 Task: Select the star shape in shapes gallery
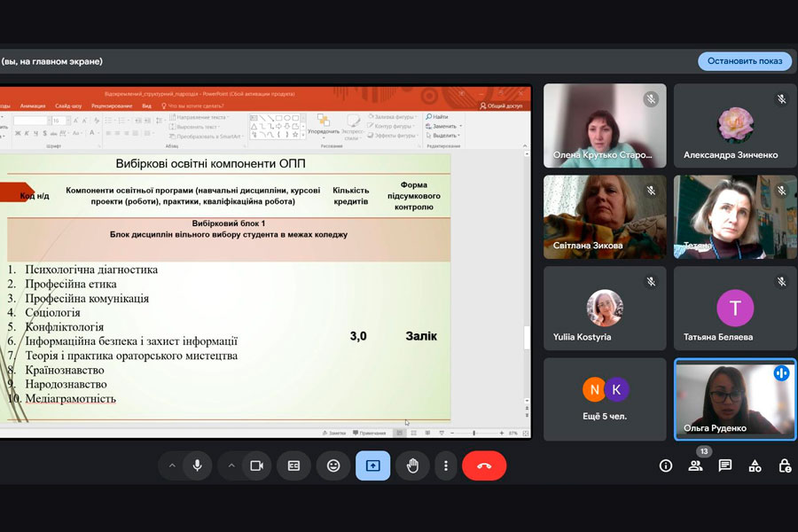(295, 135)
